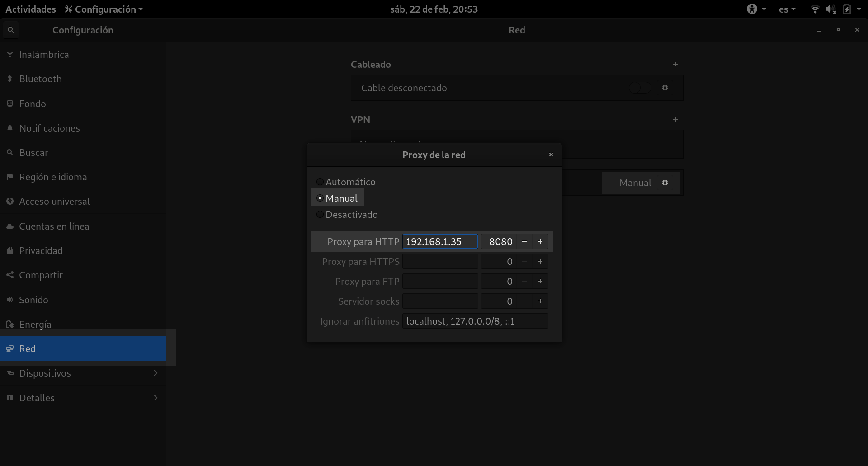Click the FTP port number field

coord(499,281)
